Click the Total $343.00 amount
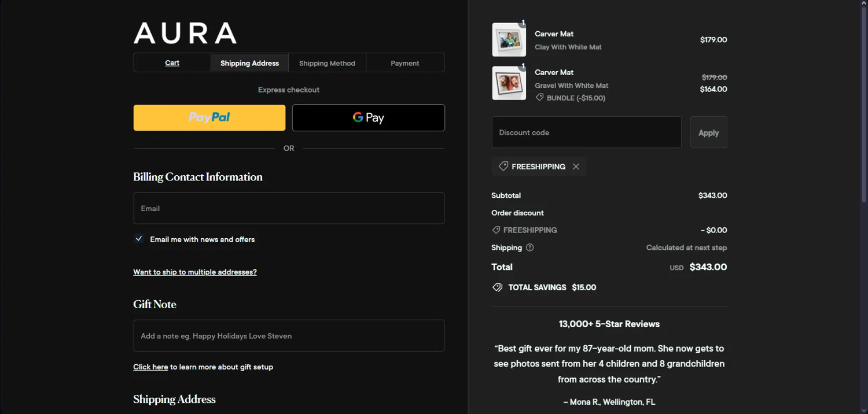868x414 pixels. point(708,267)
